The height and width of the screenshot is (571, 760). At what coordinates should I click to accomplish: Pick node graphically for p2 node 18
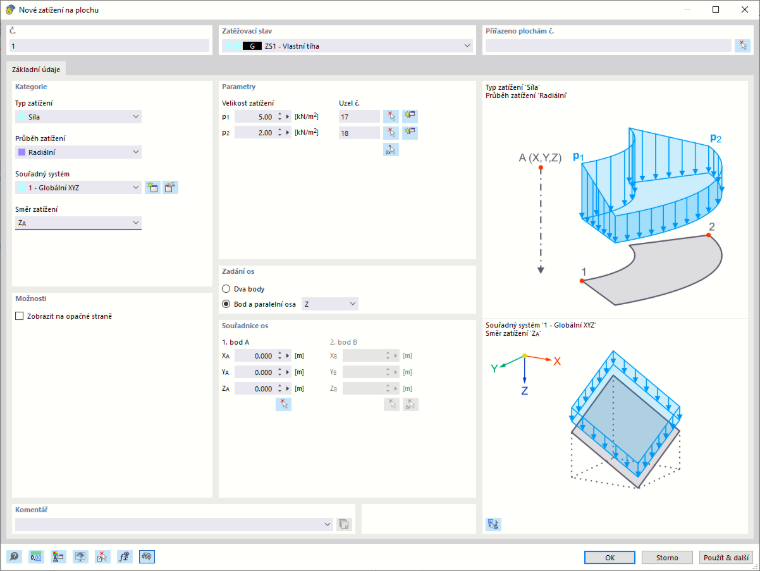[391, 132]
